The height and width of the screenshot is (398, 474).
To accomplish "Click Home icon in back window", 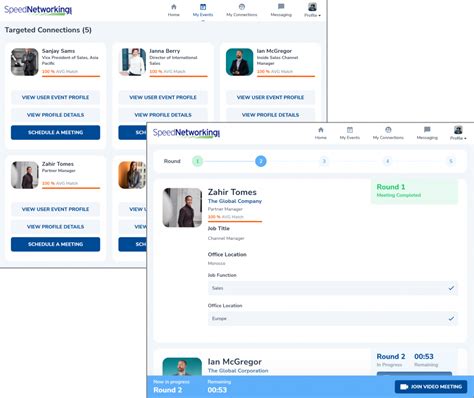I will pos(174,7).
